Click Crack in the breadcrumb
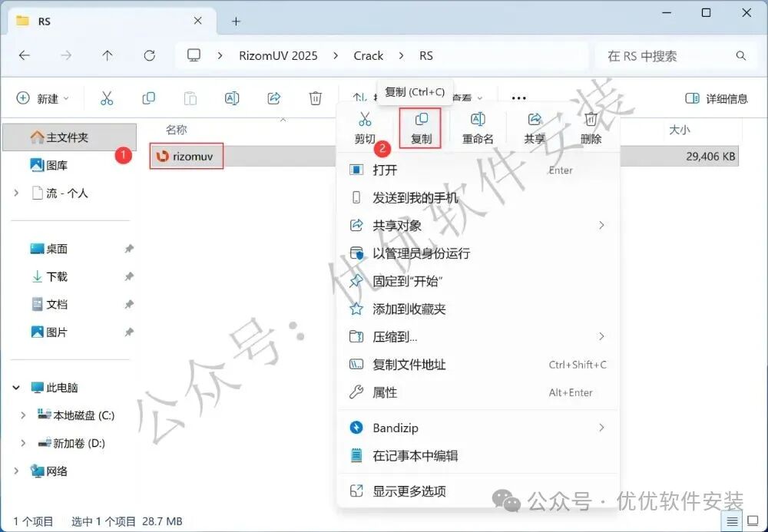This screenshot has height=532, width=768. click(x=369, y=56)
